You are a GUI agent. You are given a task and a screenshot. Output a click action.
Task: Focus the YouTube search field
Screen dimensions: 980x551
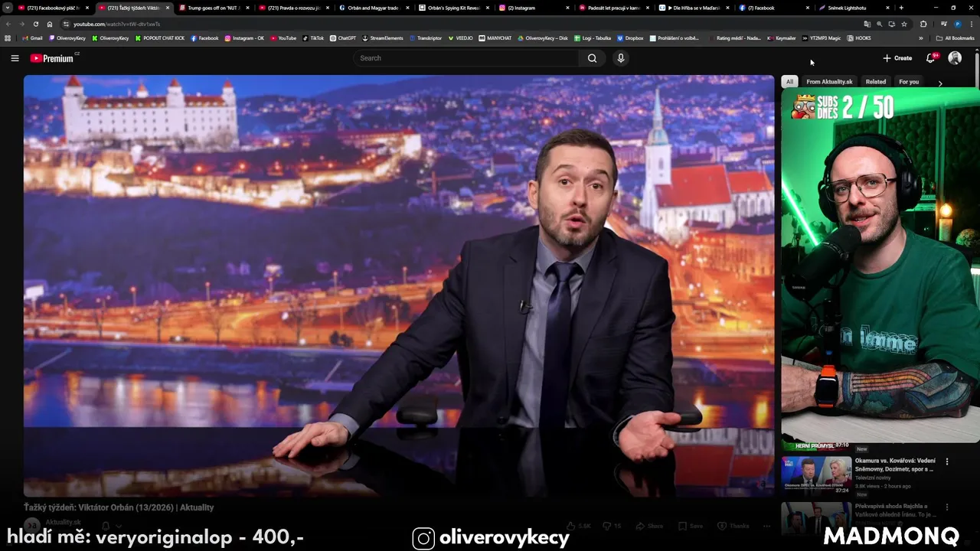(x=467, y=58)
